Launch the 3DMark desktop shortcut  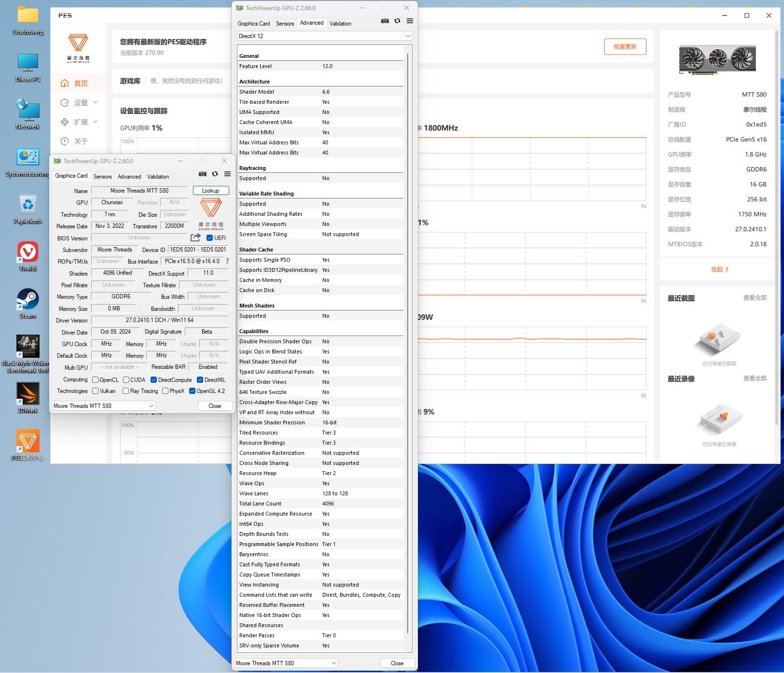(28, 398)
